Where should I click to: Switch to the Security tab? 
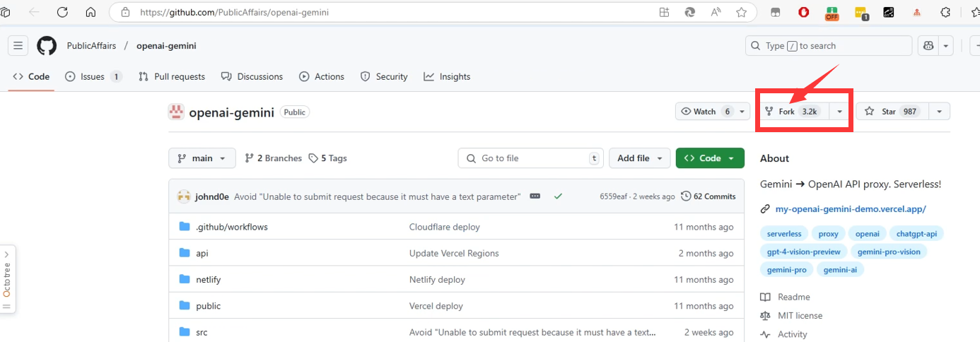tap(384, 76)
